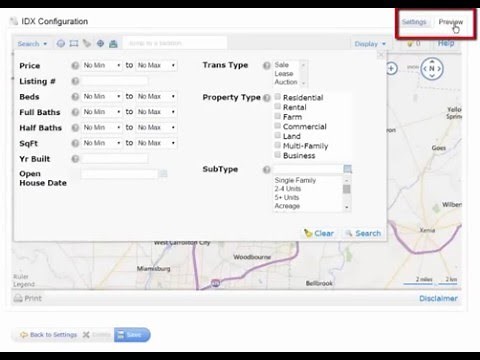Image resolution: width=480 pixels, height=360 pixels.
Task: Click the help icon beside Trans Type
Action: [x=267, y=66]
